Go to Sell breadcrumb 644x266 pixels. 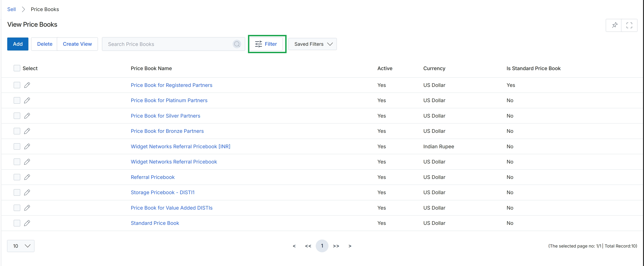(x=11, y=9)
